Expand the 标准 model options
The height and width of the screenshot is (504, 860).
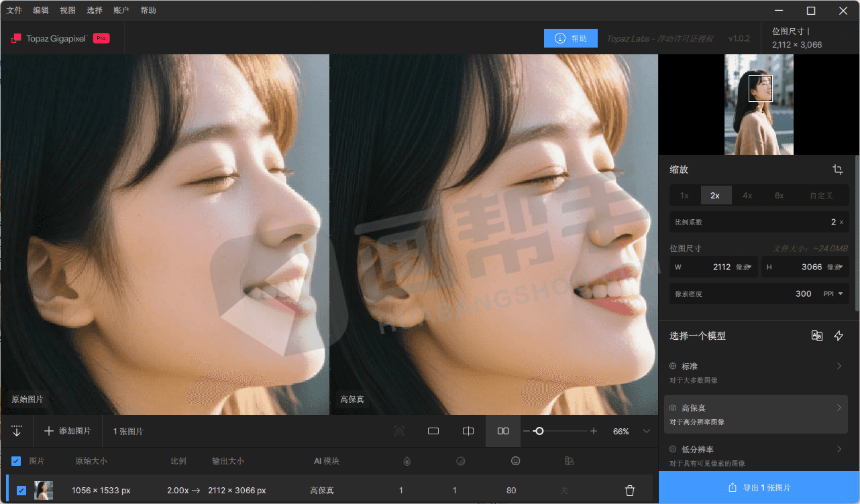pyautogui.click(x=839, y=366)
